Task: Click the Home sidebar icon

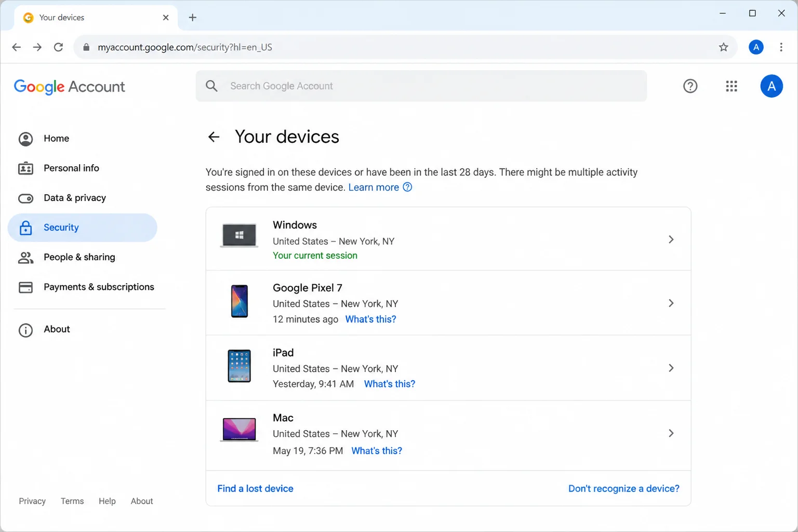Action: [x=25, y=139]
